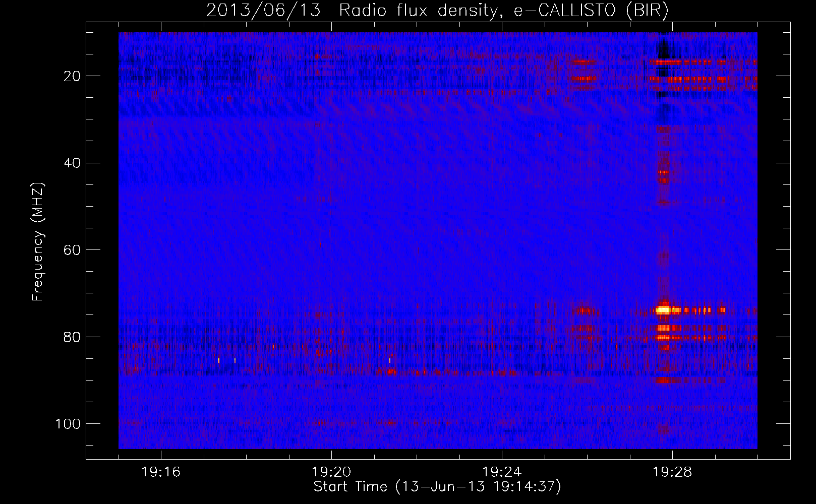The height and width of the screenshot is (504, 816).
Task: Click the 60 frequency tick label
Action: coord(73,250)
